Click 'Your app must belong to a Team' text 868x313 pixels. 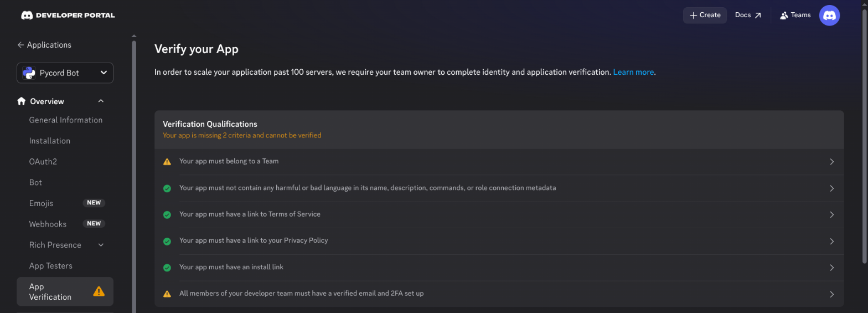pos(229,162)
